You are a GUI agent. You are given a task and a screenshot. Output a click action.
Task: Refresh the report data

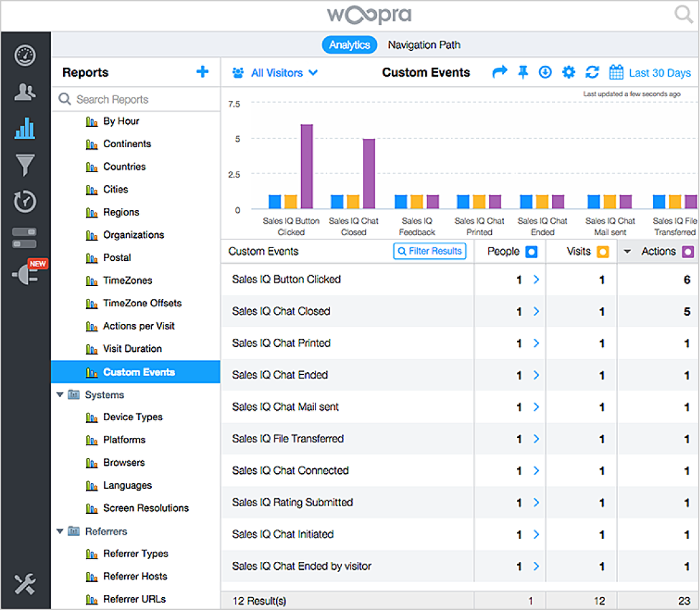pos(592,73)
